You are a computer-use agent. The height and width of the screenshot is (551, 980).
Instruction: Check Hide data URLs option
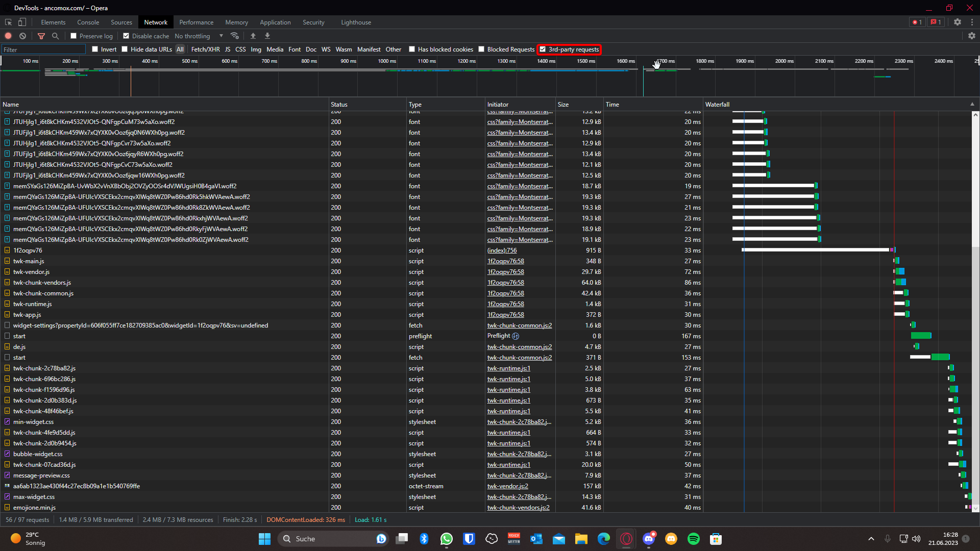pyautogui.click(x=125, y=49)
